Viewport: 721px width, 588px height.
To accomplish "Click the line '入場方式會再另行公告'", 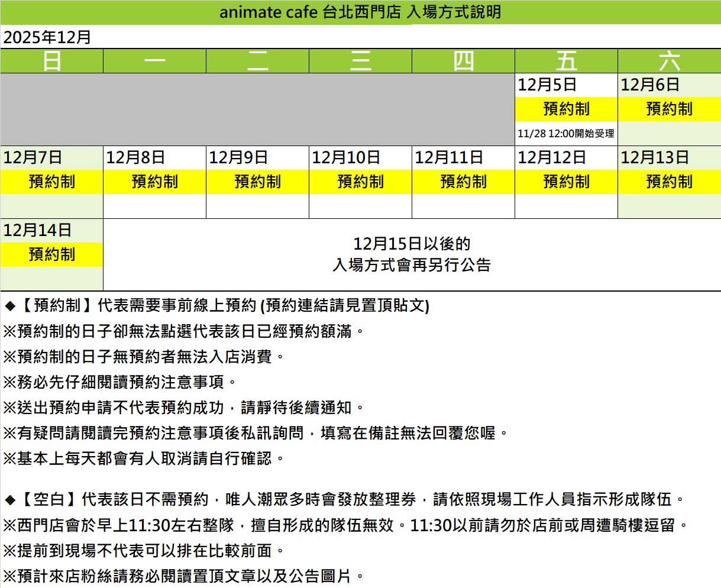I will (x=412, y=265).
